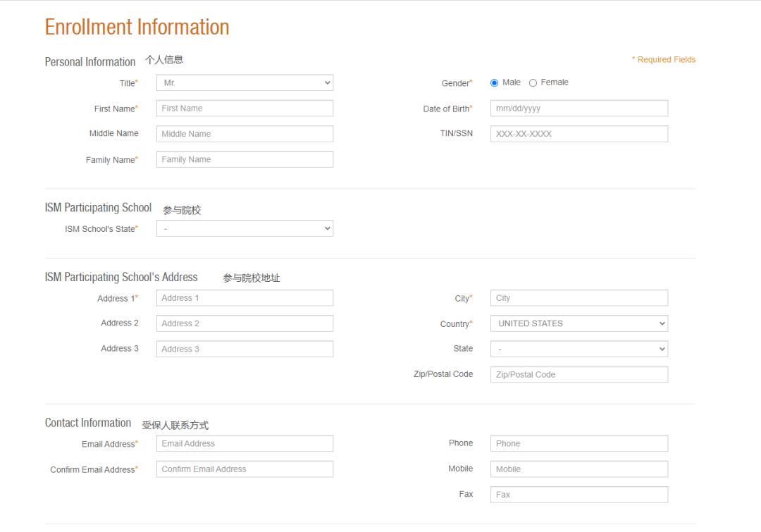
Task: Focus the City input field
Action: point(579,298)
